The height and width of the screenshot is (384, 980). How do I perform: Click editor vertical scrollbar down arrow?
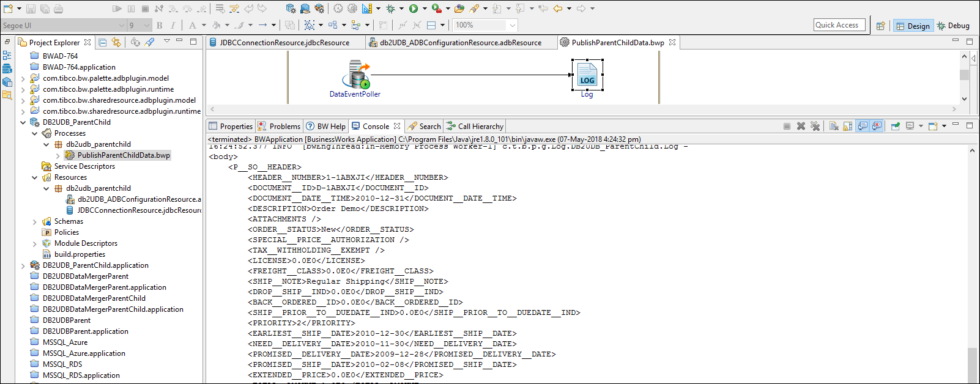[964, 98]
